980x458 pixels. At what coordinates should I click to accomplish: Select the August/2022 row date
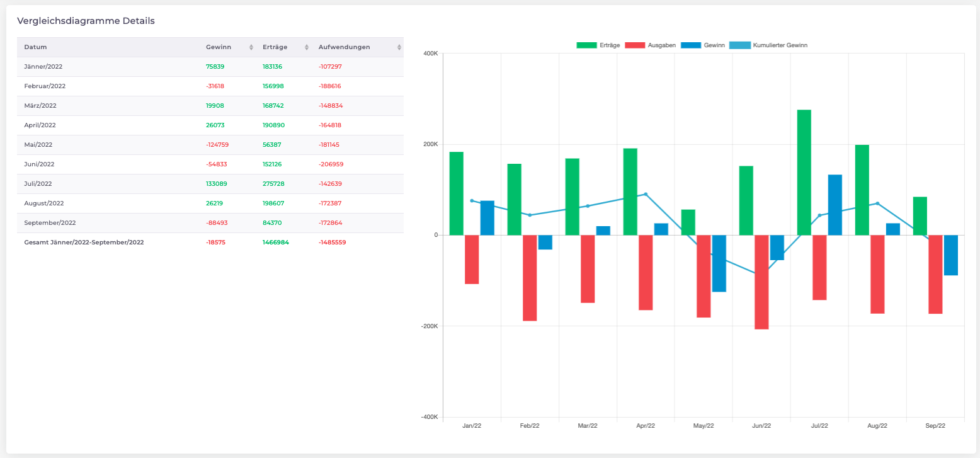44,203
